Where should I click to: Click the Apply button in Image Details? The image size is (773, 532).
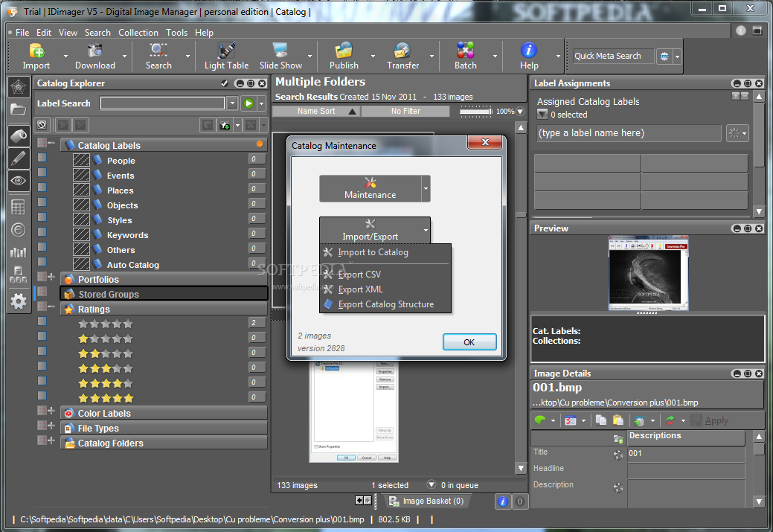coord(710,420)
